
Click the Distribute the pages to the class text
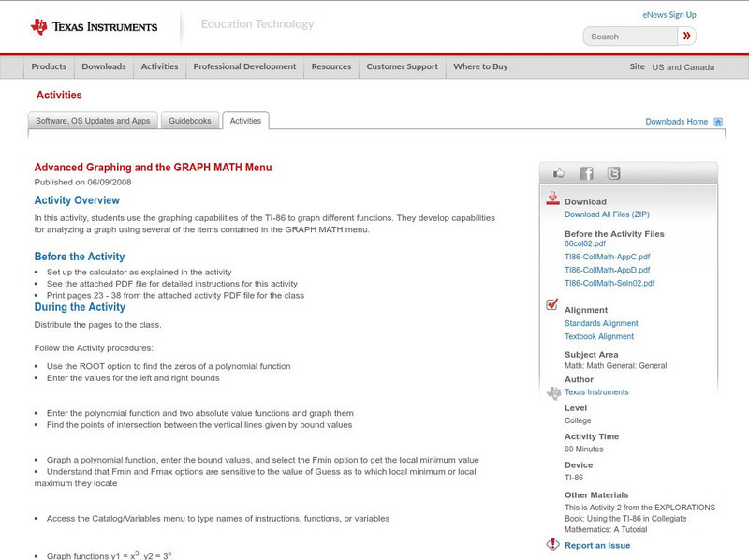point(98,325)
